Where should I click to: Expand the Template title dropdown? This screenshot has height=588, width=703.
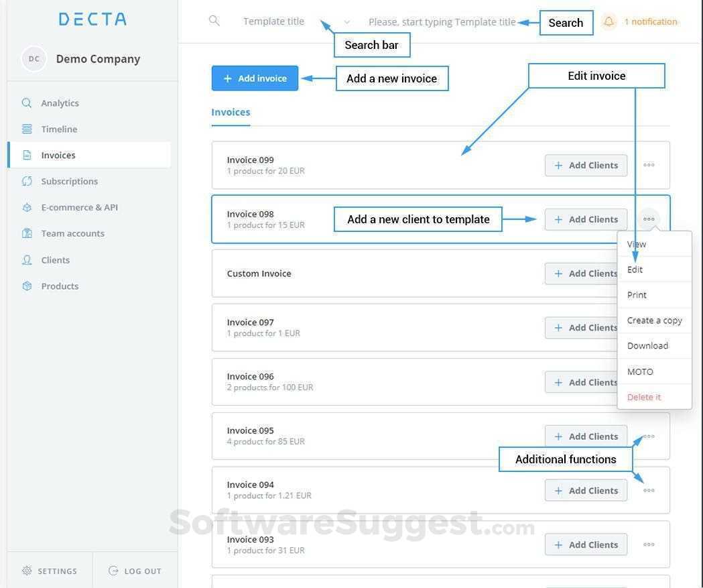coord(346,21)
